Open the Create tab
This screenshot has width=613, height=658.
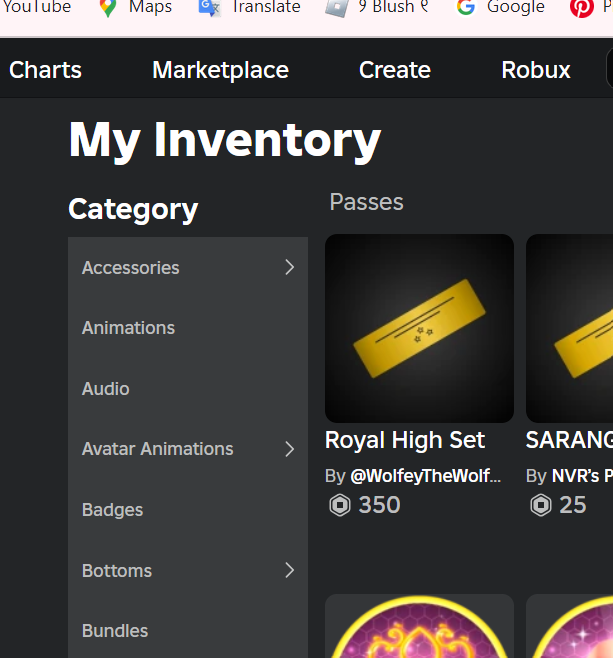click(x=394, y=70)
